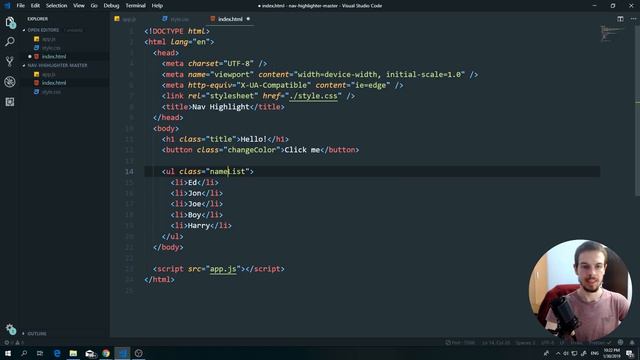Open the Explorer view in activity bar
This screenshot has height=360, width=640.
pos(10,22)
